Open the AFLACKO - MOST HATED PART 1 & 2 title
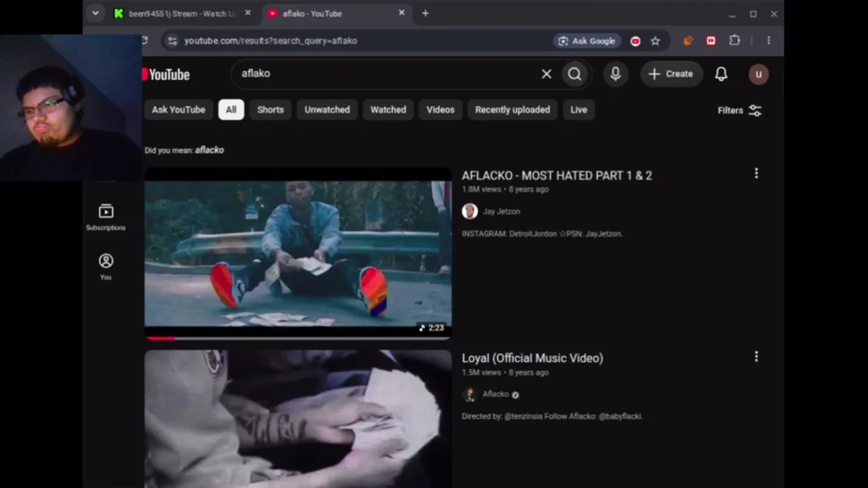The image size is (868, 488). coord(557,176)
